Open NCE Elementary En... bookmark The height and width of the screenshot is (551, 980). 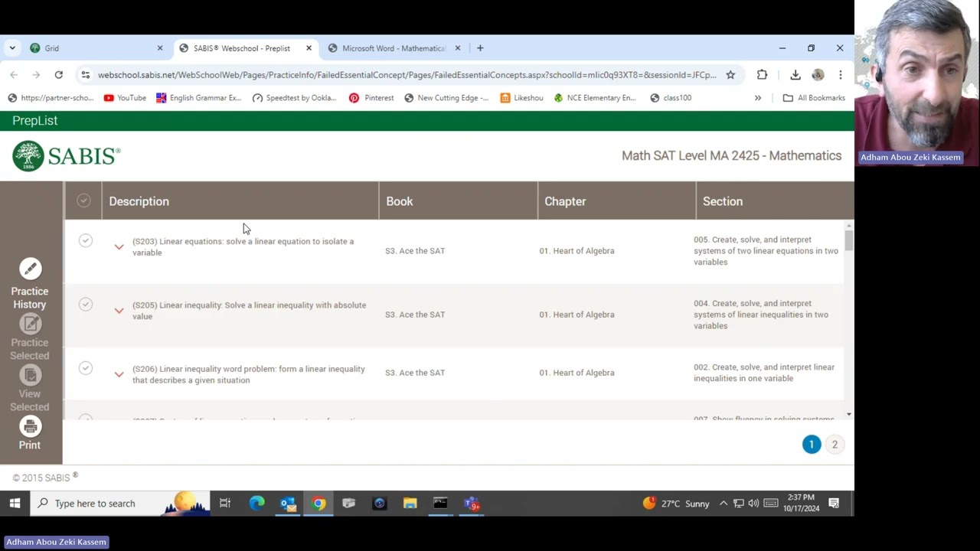tap(594, 98)
